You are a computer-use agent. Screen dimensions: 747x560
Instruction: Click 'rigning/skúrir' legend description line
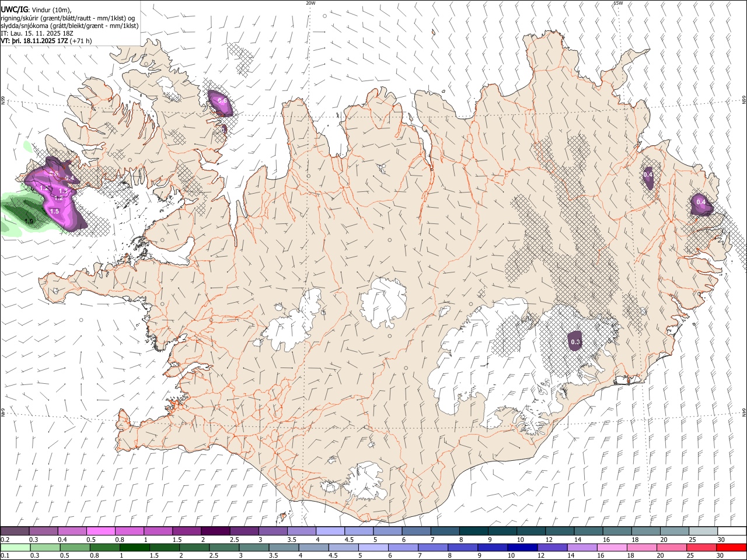pos(68,17)
